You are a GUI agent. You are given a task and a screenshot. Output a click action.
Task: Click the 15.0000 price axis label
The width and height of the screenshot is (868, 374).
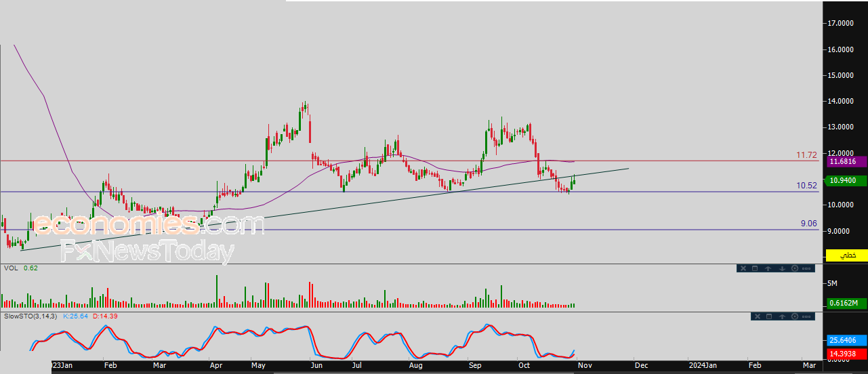(840, 75)
